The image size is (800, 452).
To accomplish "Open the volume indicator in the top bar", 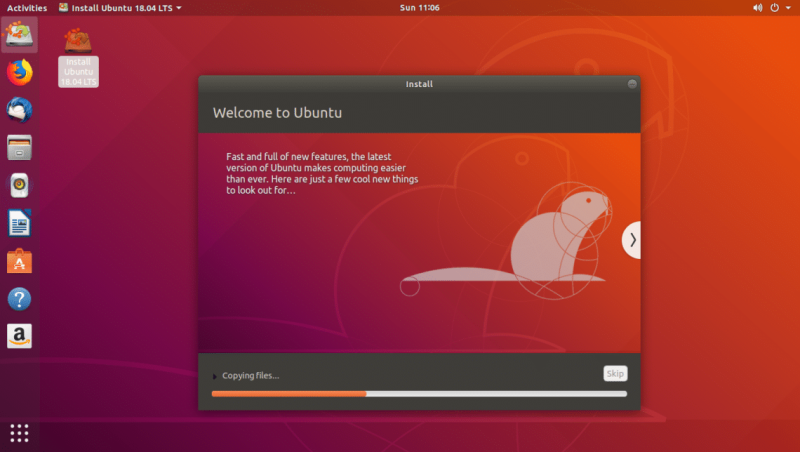I will (x=758, y=8).
